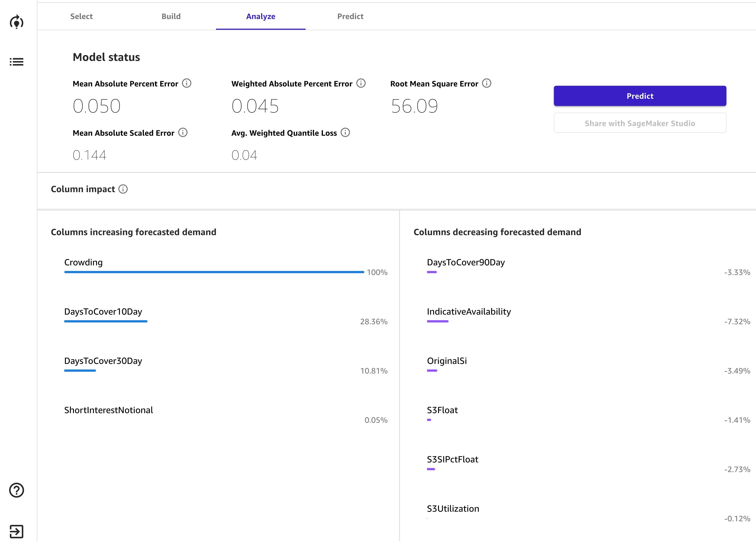Open the help question-mark icon
The width and height of the screenshot is (756, 541).
click(x=16, y=490)
